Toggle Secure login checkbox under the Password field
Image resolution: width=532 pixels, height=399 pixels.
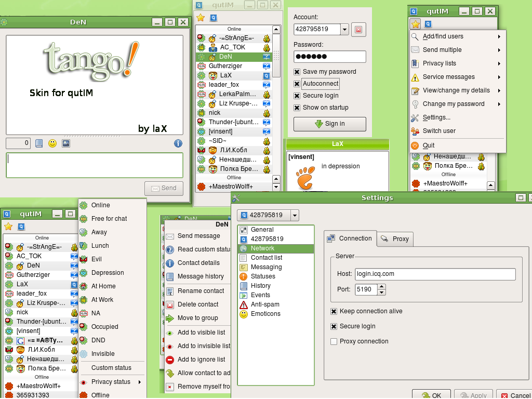coord(297,96)
